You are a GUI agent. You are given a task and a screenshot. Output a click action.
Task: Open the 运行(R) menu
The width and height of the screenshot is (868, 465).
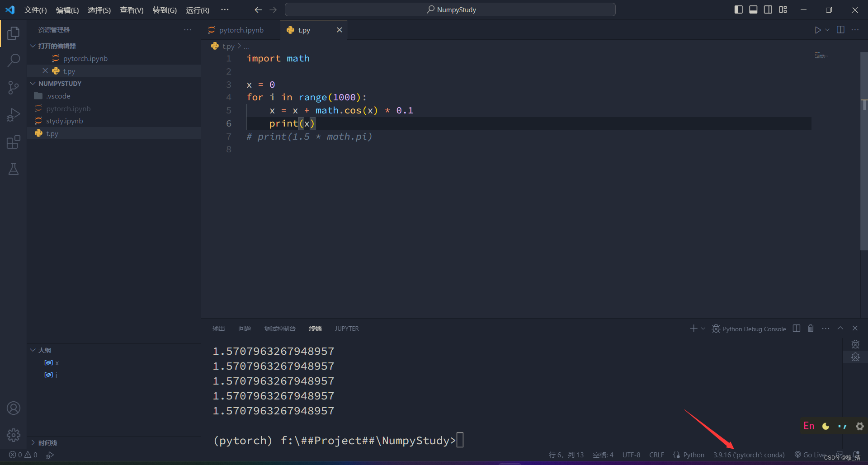click(198, 10)
